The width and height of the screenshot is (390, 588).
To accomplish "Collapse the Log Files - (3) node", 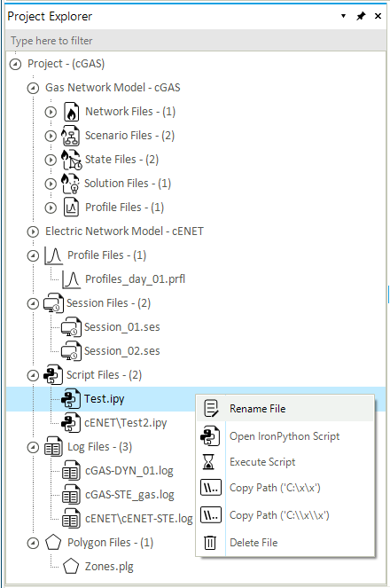I will click(x=33, y=447).
